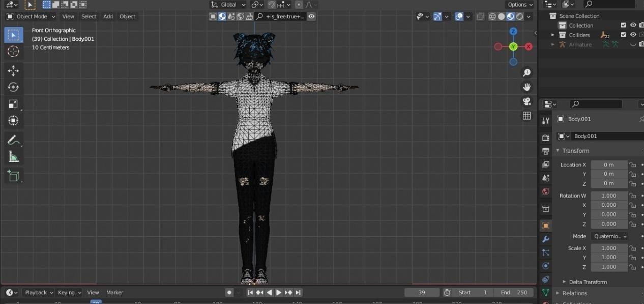
Task: Open viewport shading options dropdown arrow
Action: coord(529,16)
